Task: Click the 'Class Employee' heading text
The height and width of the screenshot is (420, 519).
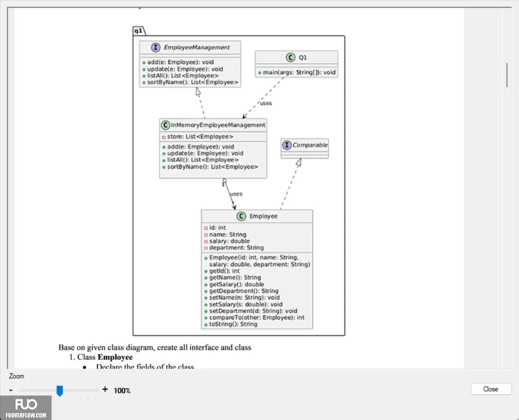Action: pos(105,357)
